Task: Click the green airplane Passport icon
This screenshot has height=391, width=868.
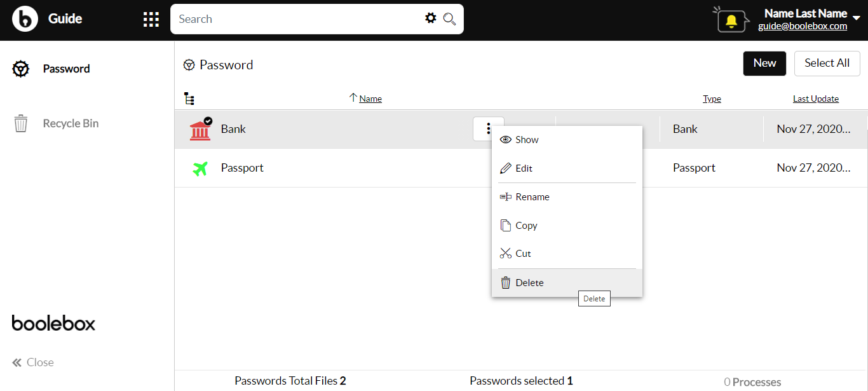Action: [x=200, y=168]
